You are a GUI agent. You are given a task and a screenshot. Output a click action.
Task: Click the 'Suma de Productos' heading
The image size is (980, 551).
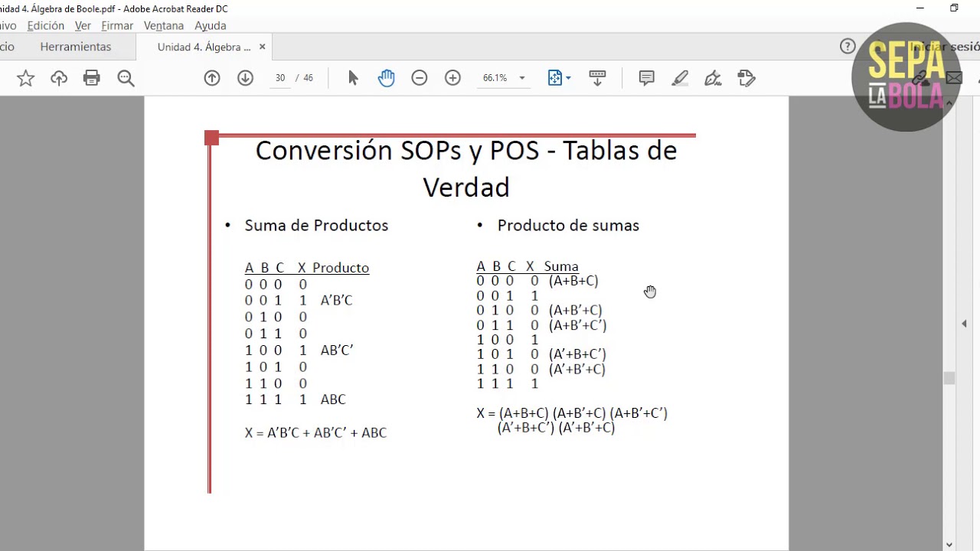(316, 225)
